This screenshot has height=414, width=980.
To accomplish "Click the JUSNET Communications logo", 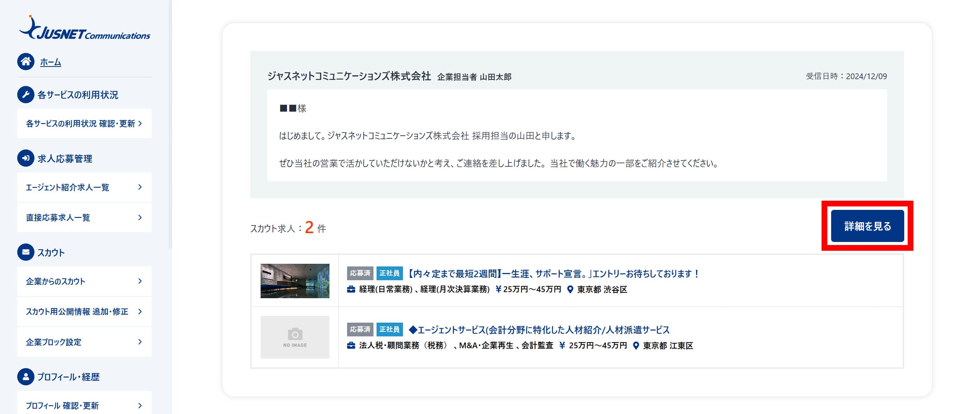I will point(85,28).
